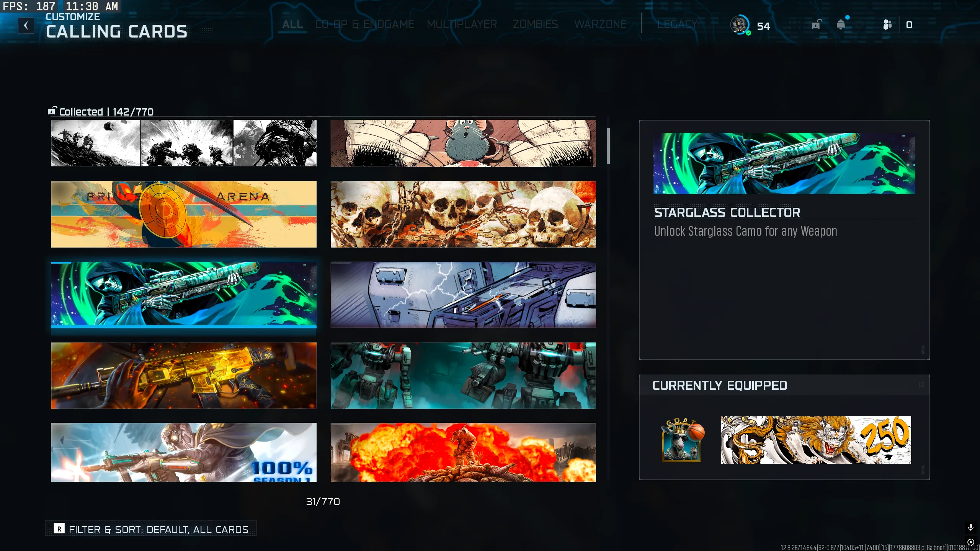The image size is (980, 551).
Task: Click the CURRENTLY EQUIPPED header
Action: 720,385
